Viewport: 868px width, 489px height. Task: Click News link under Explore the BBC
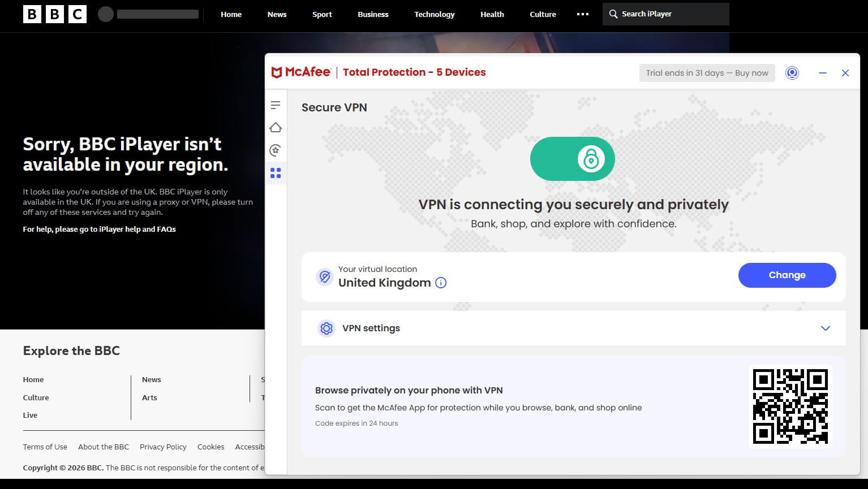point(152,379)
